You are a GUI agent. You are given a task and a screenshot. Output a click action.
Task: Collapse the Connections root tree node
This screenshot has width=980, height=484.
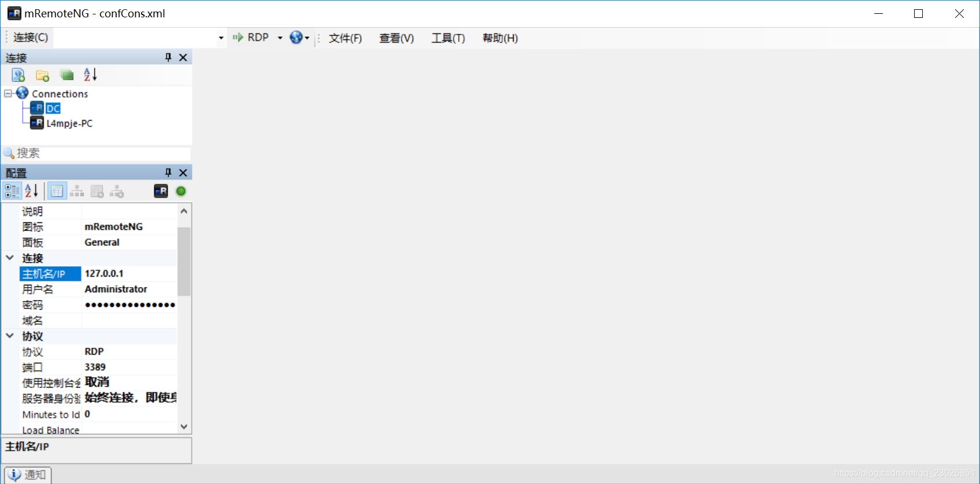(x=8, y=93)
